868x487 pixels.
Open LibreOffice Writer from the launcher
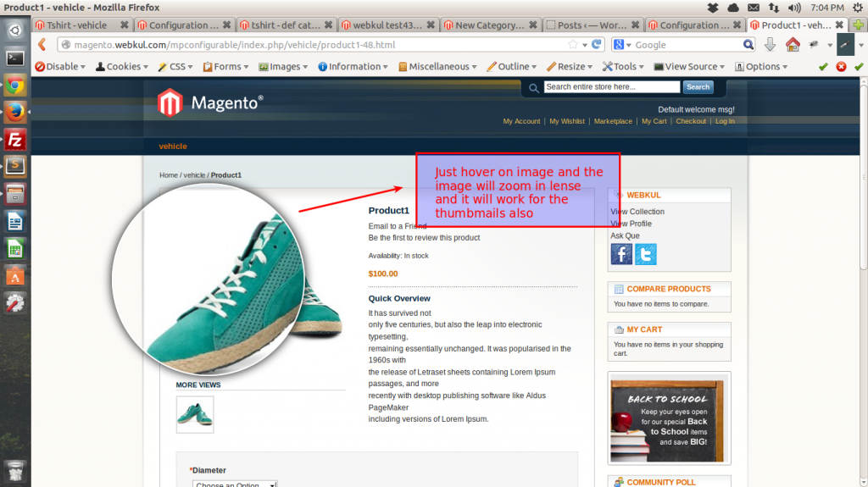(x=15, y=222)
